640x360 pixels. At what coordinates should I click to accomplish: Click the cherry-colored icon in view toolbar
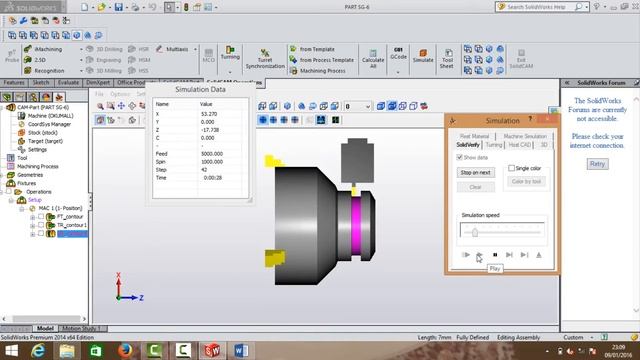424,106
